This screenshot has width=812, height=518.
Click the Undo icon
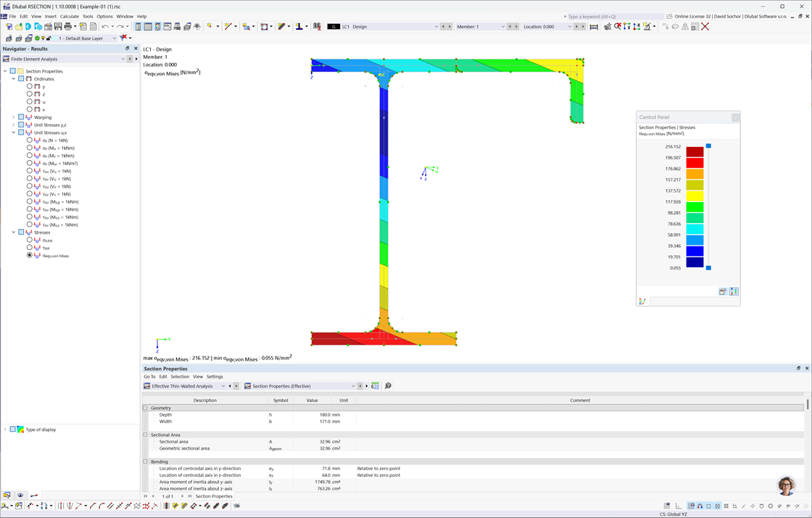(x=105, y=27)
